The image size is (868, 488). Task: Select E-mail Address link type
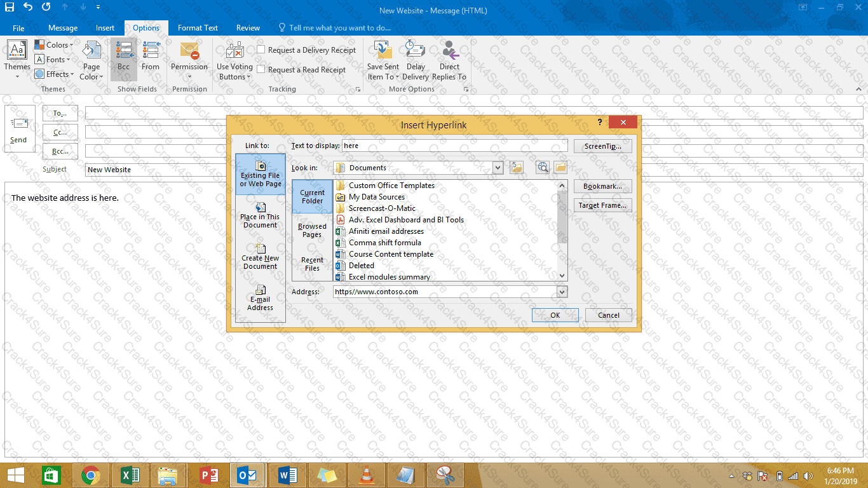[x=260, y=297]
